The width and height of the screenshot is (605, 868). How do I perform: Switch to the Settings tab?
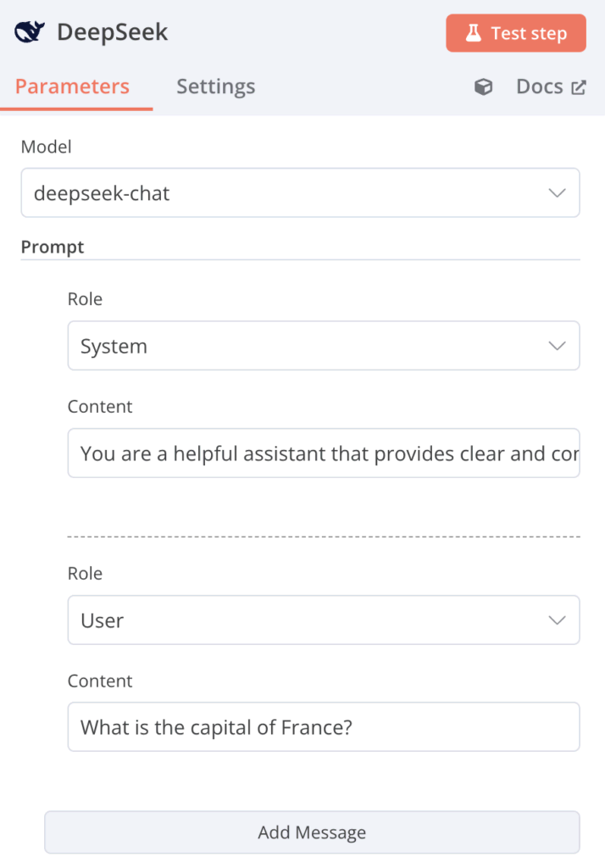[x=215, y=86]
